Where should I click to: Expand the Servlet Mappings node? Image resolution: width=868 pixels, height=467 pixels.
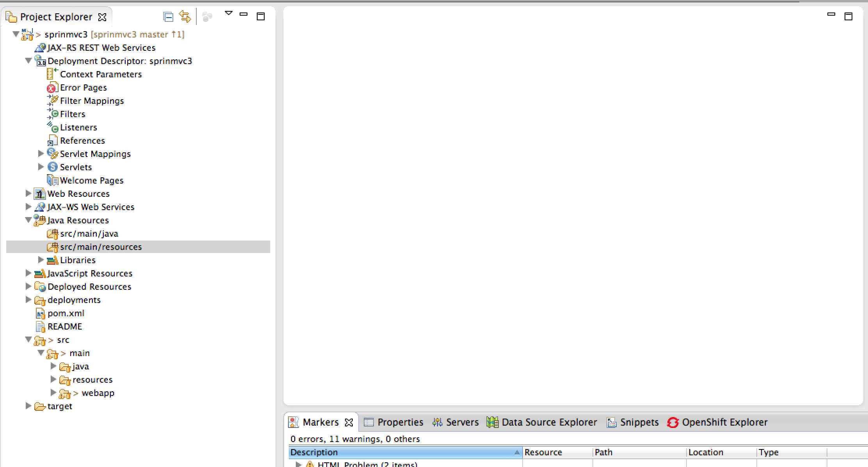41,153
